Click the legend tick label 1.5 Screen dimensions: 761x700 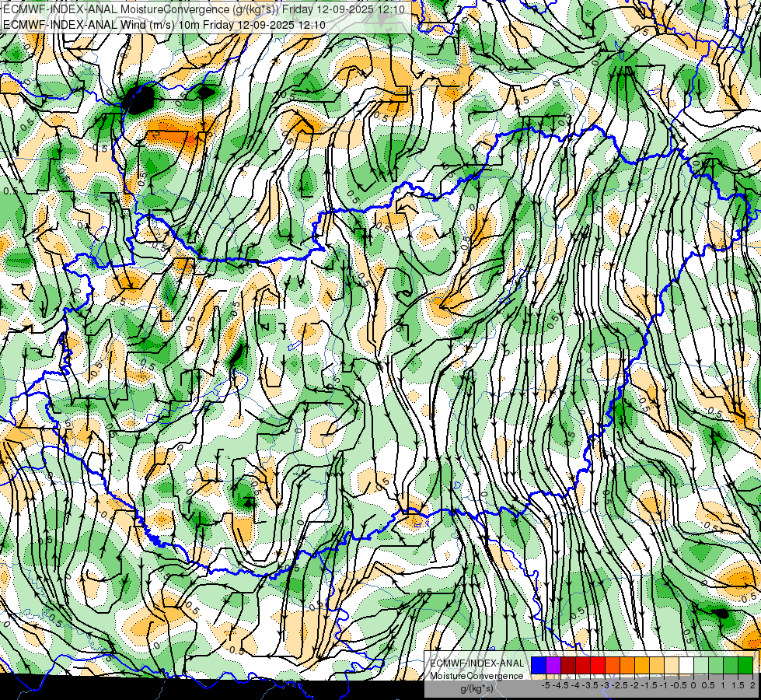point(737,685)
